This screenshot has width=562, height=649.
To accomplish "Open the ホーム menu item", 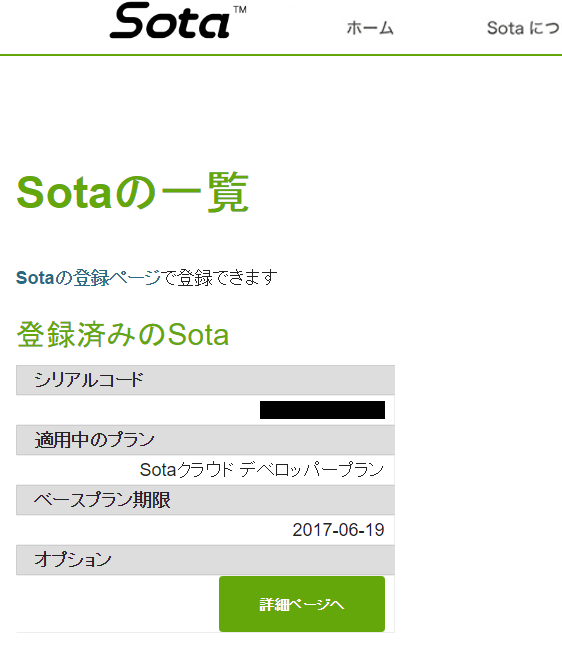I will click(x=370, y=28).
